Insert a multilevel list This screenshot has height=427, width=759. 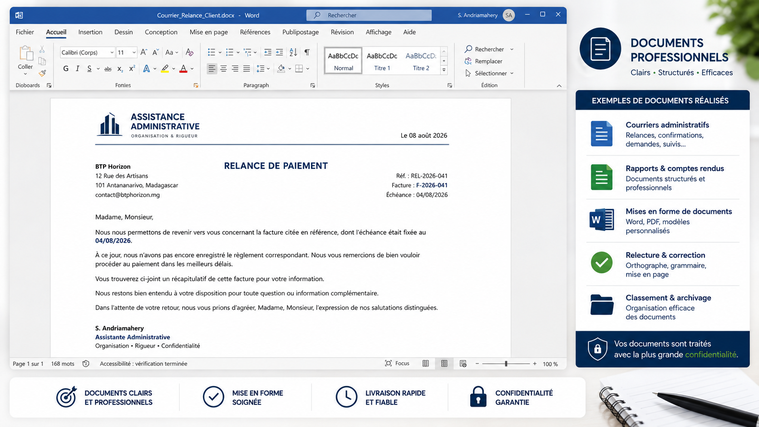247,52
